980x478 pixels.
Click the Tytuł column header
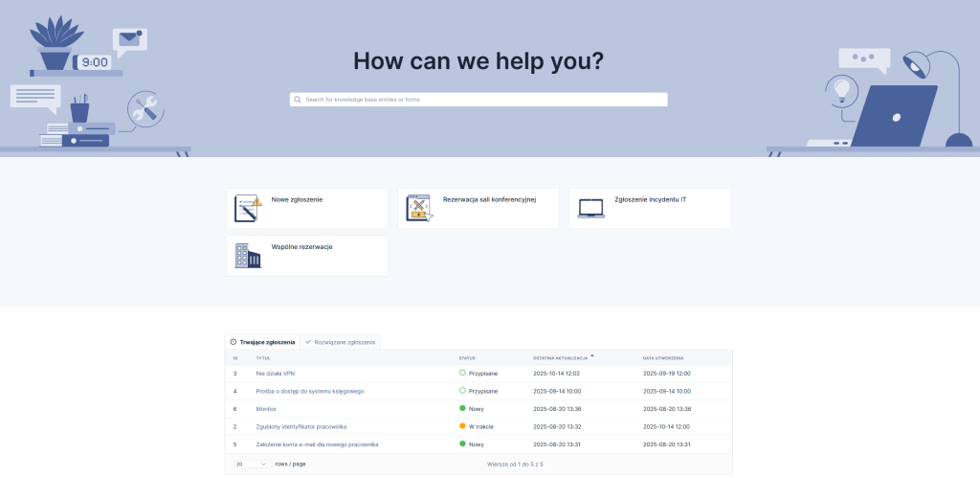(263, 358)
